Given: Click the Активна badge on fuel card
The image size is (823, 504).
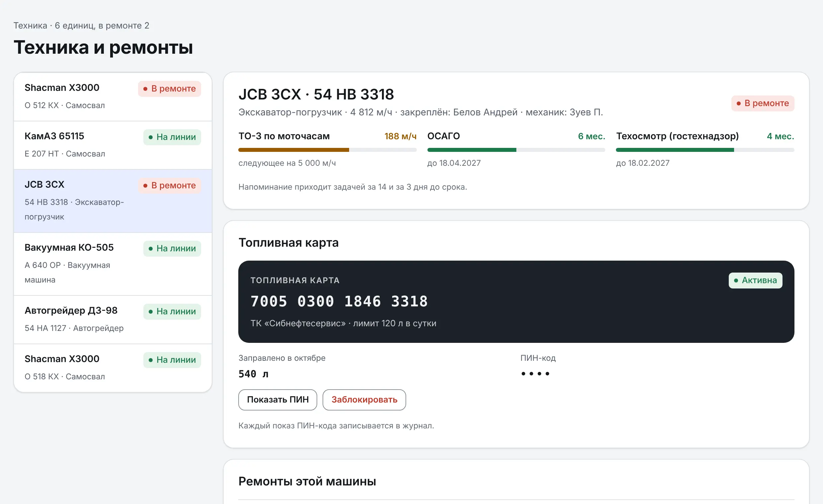Looking at the screenshot, I should click(x=755, y=281).
